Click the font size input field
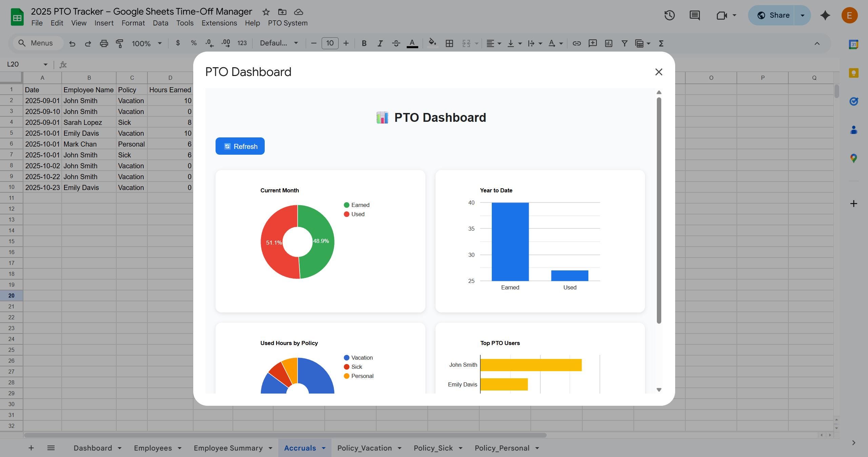 coord(330,43)
